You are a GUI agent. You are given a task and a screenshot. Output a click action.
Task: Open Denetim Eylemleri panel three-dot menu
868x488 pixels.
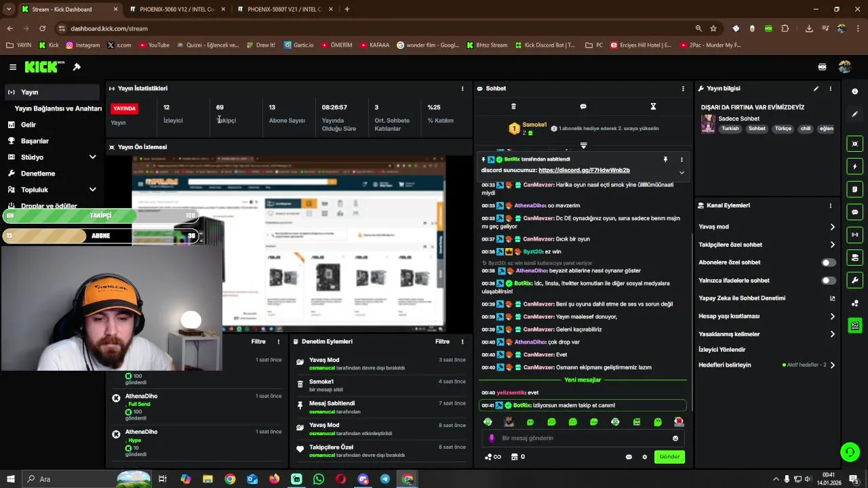[462, 342]
